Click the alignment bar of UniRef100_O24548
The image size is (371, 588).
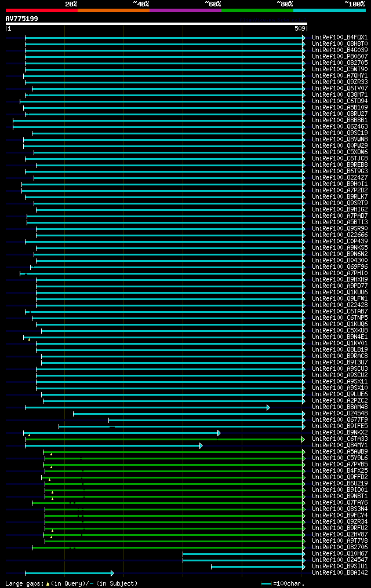point(190,414)
